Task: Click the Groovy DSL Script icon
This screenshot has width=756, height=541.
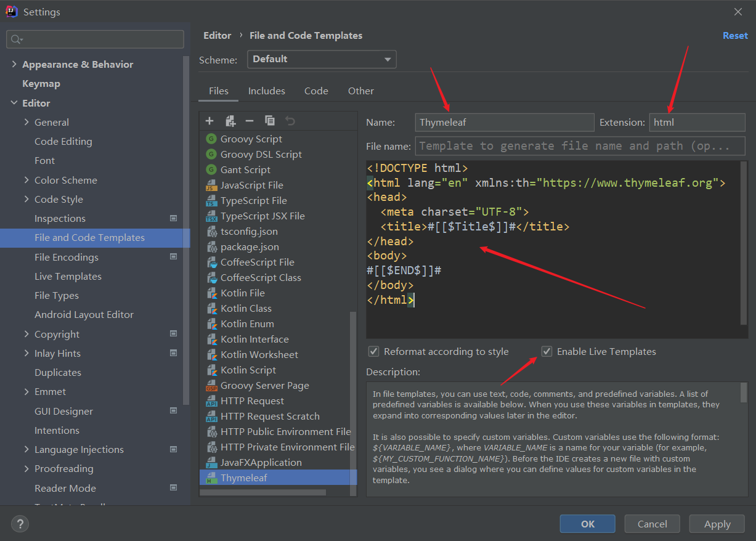Action: tap(211, 154)
